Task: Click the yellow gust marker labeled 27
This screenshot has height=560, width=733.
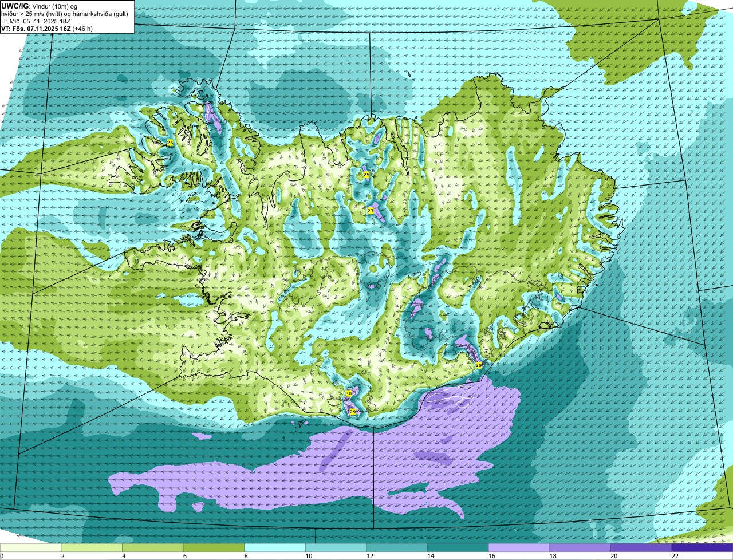Action: pyautogui.click(x=371, y=211)
